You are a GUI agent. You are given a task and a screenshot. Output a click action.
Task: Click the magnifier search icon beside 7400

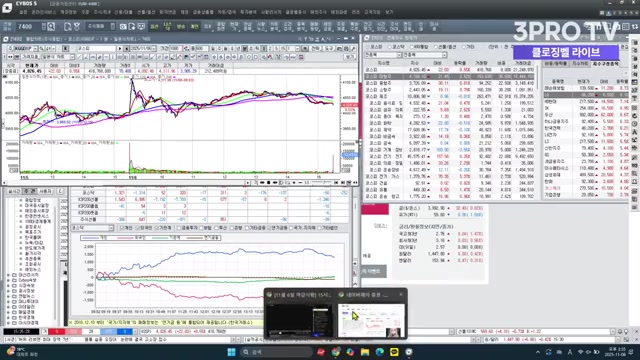point(51,27)
